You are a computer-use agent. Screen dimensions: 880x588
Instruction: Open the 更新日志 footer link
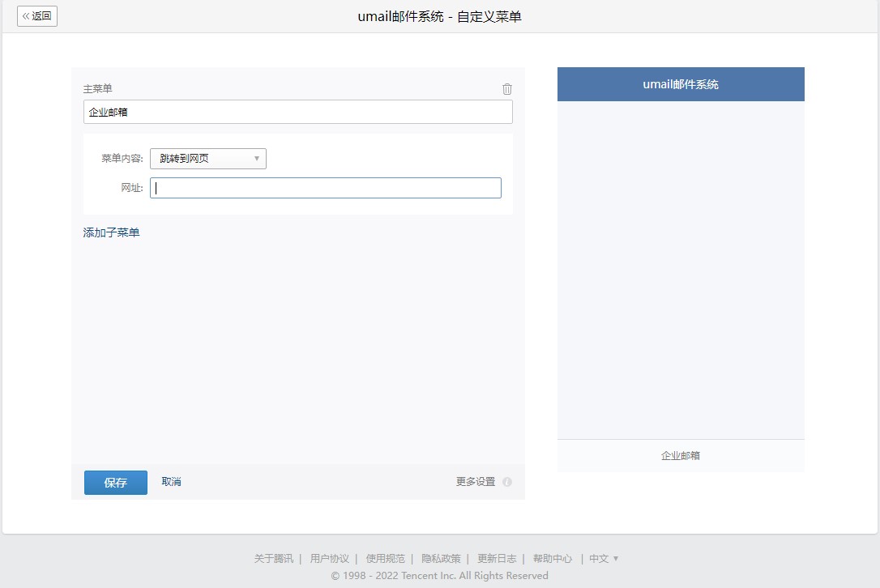497,559
